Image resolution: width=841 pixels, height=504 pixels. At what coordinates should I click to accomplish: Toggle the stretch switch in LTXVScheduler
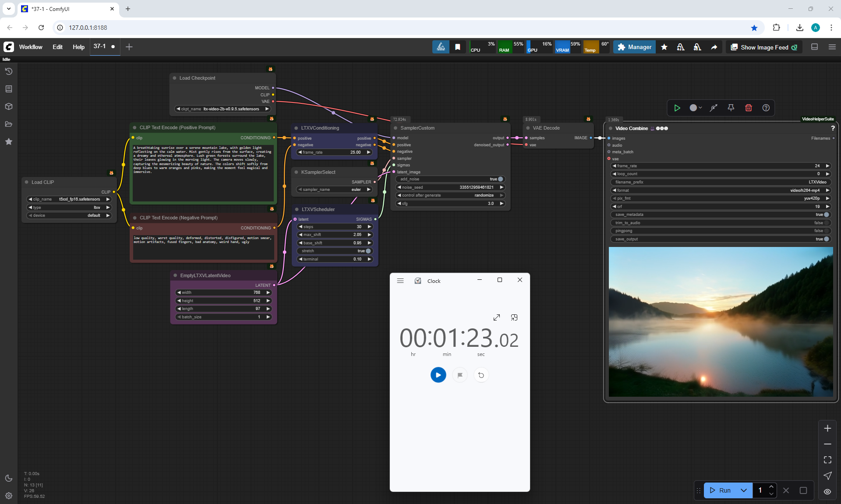click(x=368, y=251)
